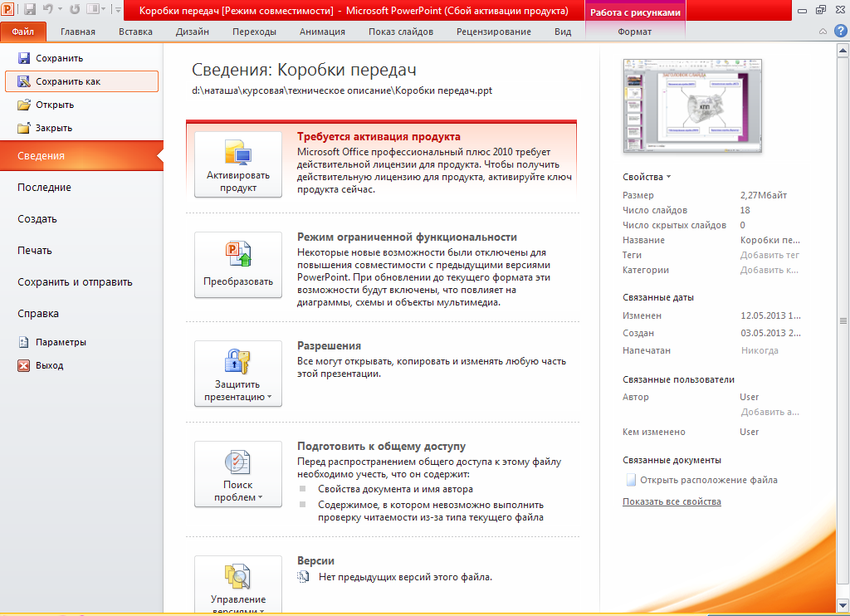
Task: Switch to the Вставка tab
Action: (135, 32)
